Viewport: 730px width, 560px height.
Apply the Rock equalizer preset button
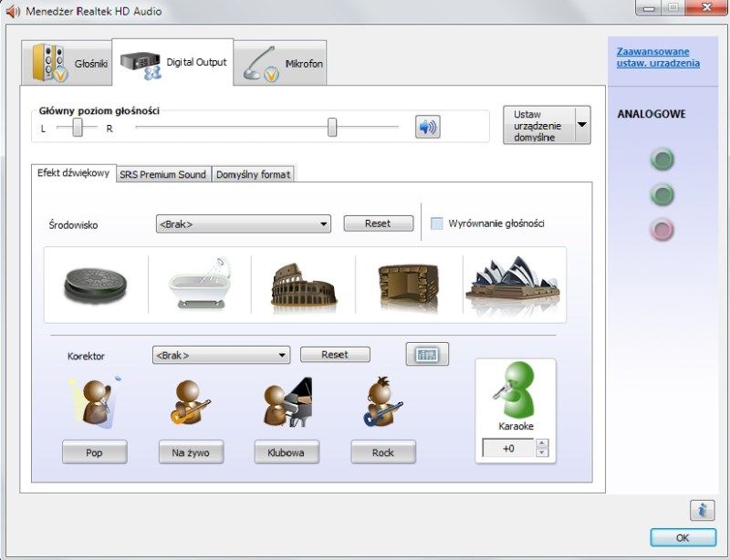click(383, 452)
